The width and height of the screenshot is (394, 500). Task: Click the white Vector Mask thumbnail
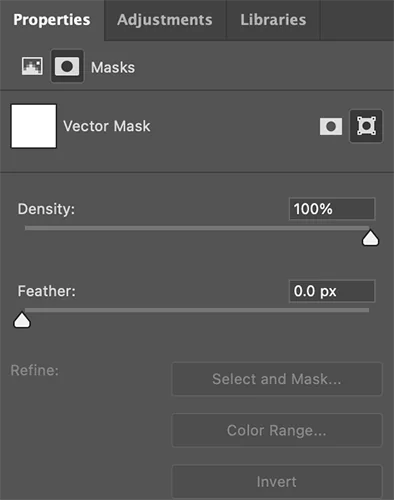coord(34,126)
